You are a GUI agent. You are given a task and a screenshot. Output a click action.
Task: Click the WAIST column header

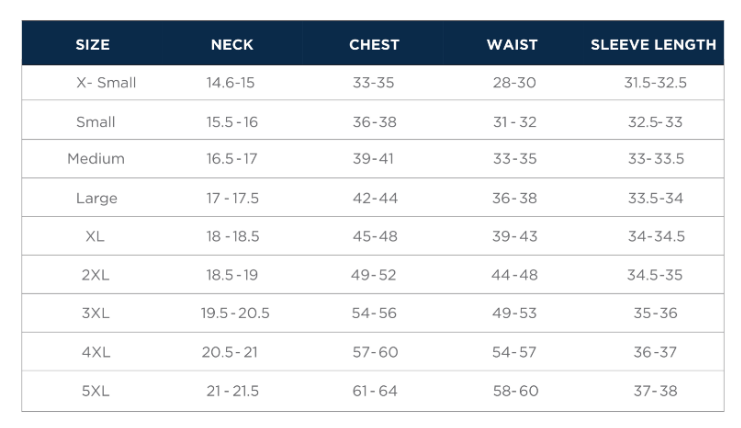tap(512, 45)
